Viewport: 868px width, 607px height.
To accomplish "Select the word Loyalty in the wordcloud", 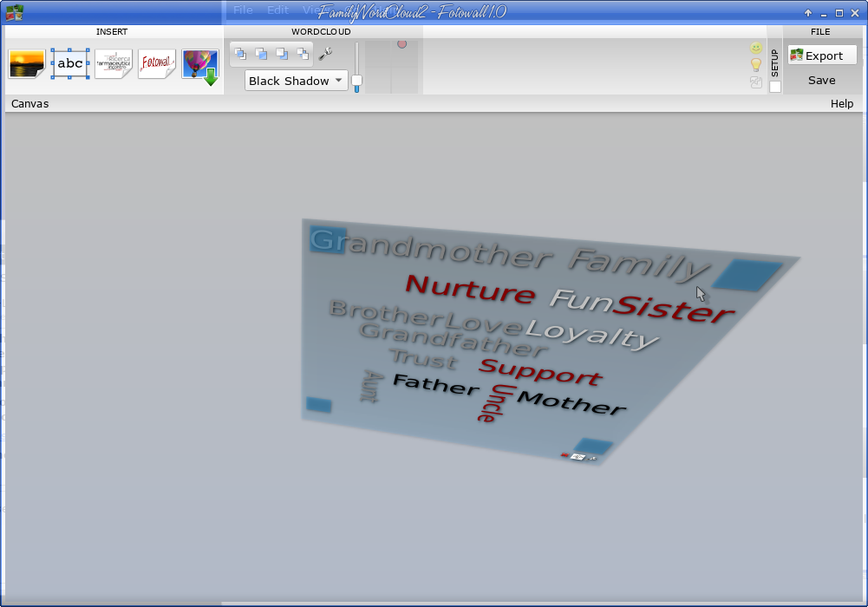I will (591, 334).
